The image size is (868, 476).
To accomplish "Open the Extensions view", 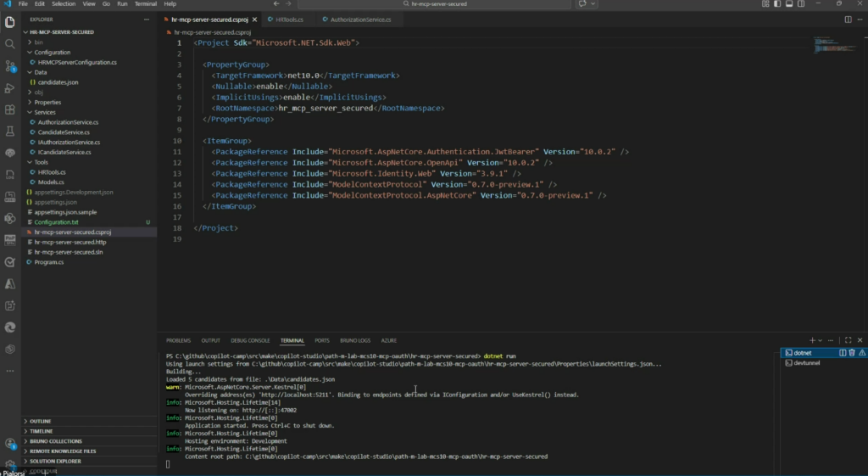I will [10, 110].
